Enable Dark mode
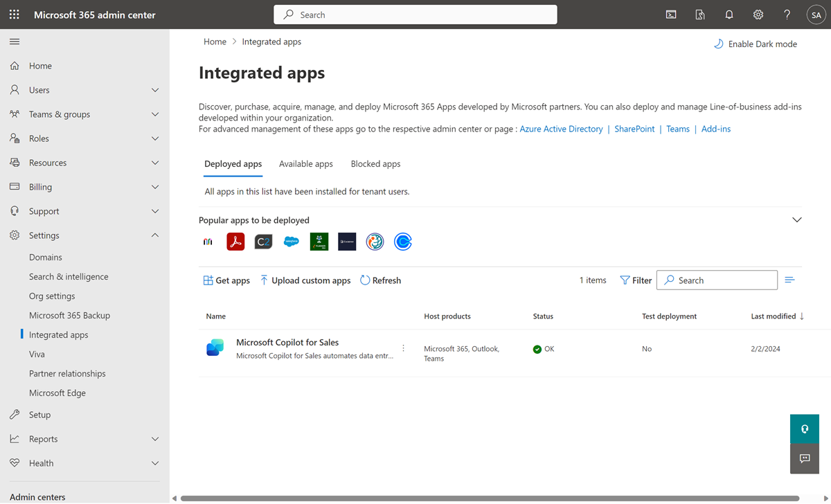Viewport: 831px width, 504px height. coord(755,43)
